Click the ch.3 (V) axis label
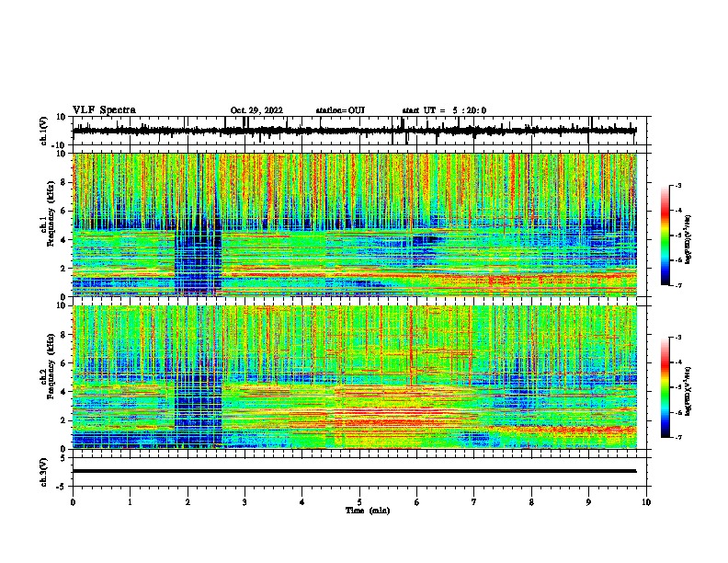This screenshot has width=728, height=563. [44, 472]
